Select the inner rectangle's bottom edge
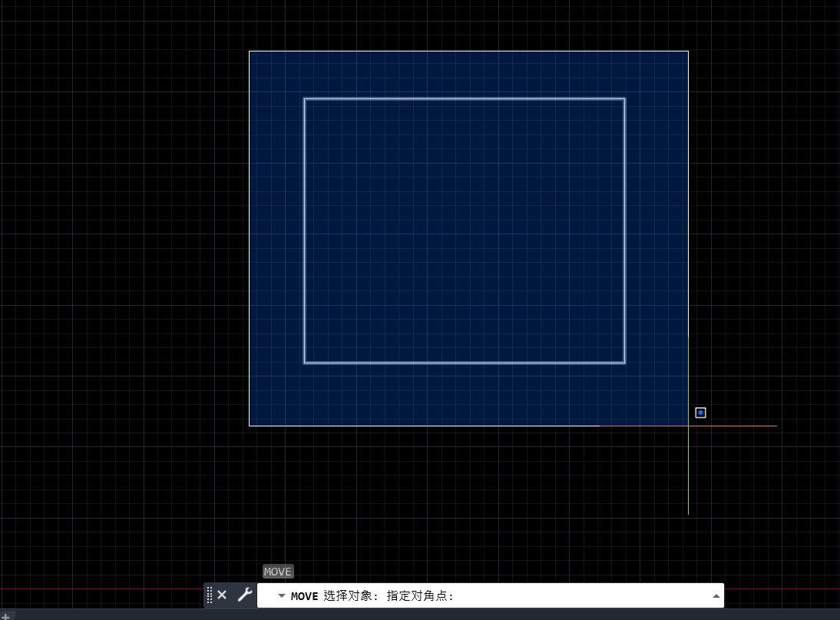The width and height of the screenshot is (840, 620). [x=465, y=362]
